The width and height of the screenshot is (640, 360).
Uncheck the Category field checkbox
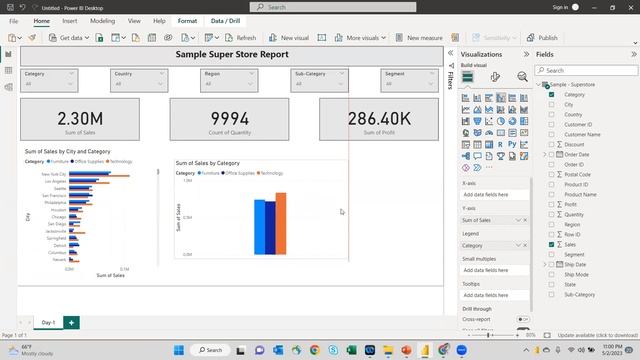(551, 94)
